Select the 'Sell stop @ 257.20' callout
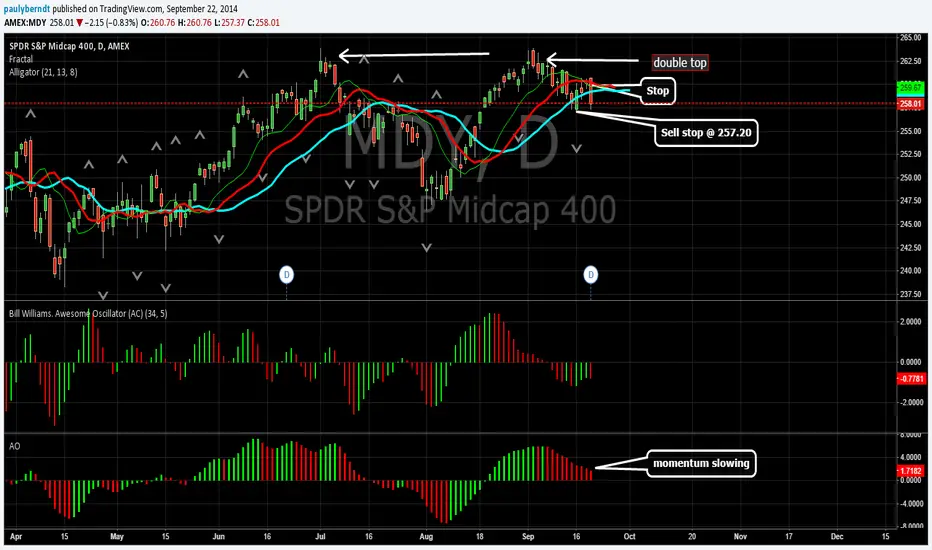 706,133
